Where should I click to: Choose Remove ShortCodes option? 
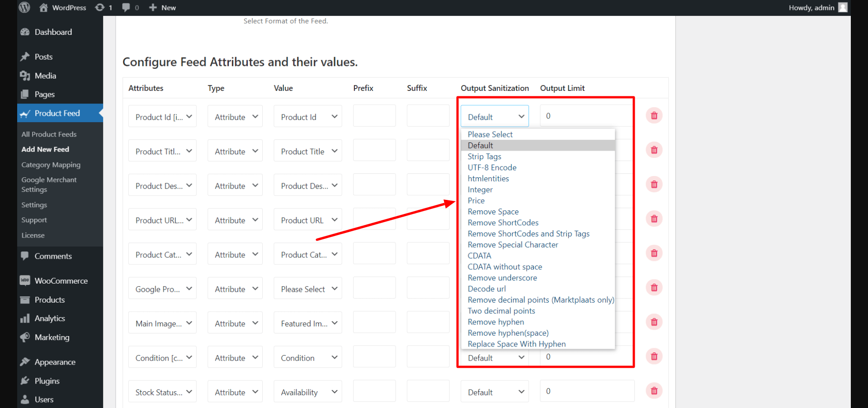pos(538,223)
